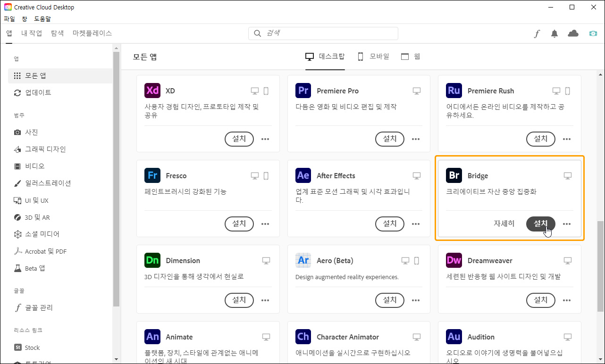Click the search input field
605x364 pixels.
pyautogui.click(x=323, y=33)
